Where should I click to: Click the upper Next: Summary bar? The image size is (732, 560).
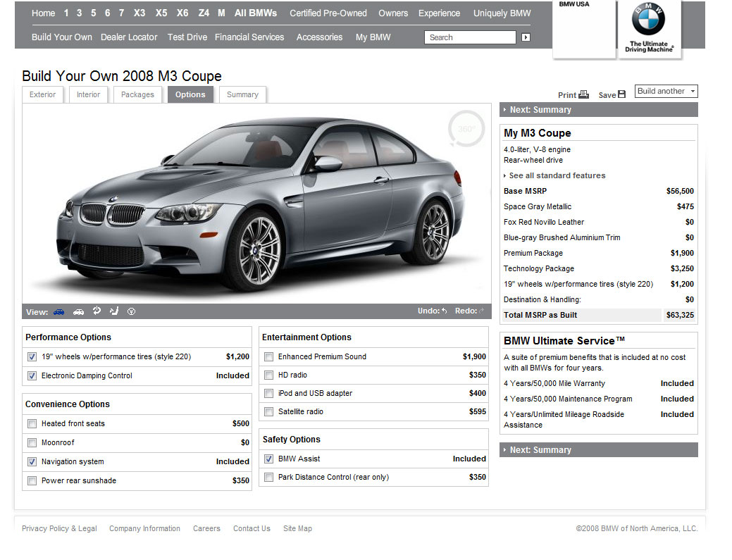coord(598,110)
